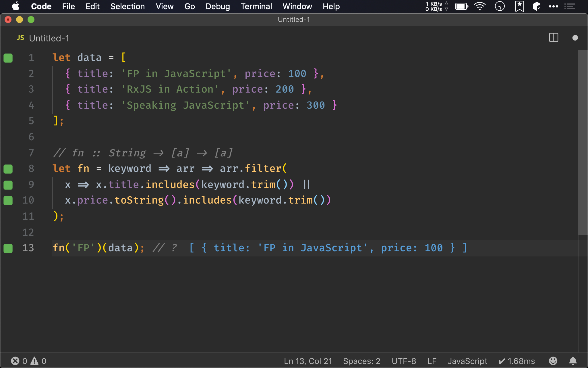The width and height of the screenshot is (588, 368).
Task: Go to line via Ln 13, Col 21
Action: point(308,361)
